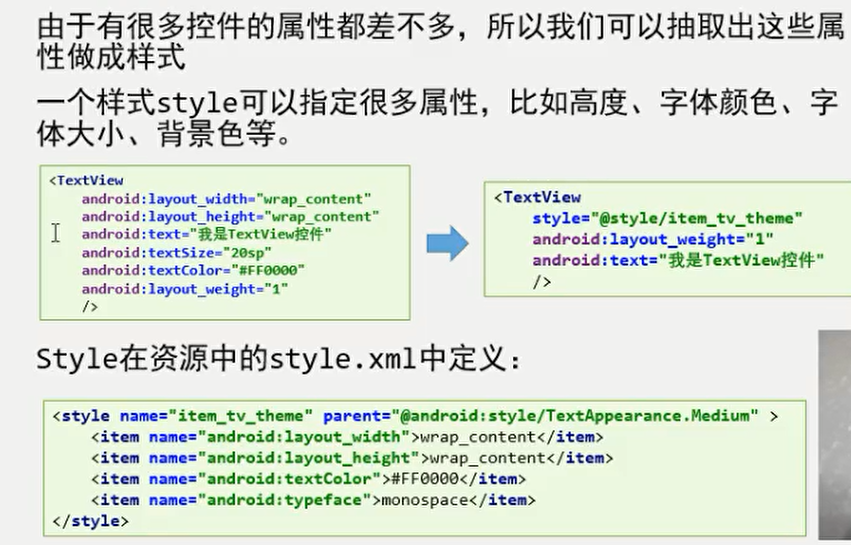
Task: Click the 'Style在资源中的style.xml中定义' heading
Action: (279, 359)
